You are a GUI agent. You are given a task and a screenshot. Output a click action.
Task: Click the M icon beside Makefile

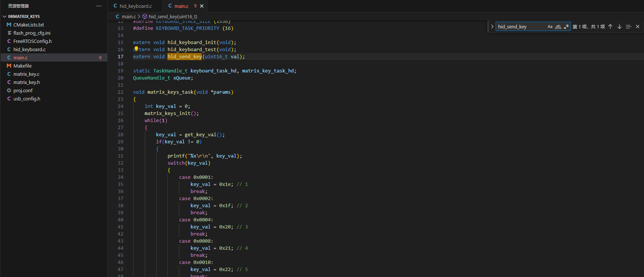(9, 66)
